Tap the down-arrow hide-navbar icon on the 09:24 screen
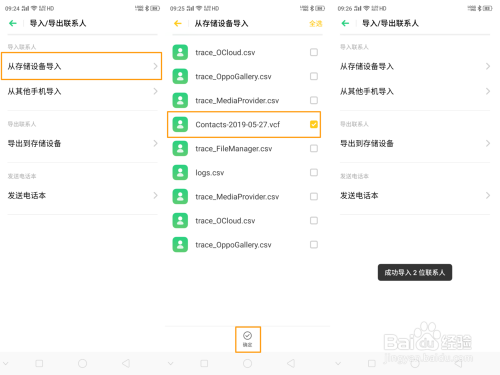500x375 pixels. [x=6, y=363]
